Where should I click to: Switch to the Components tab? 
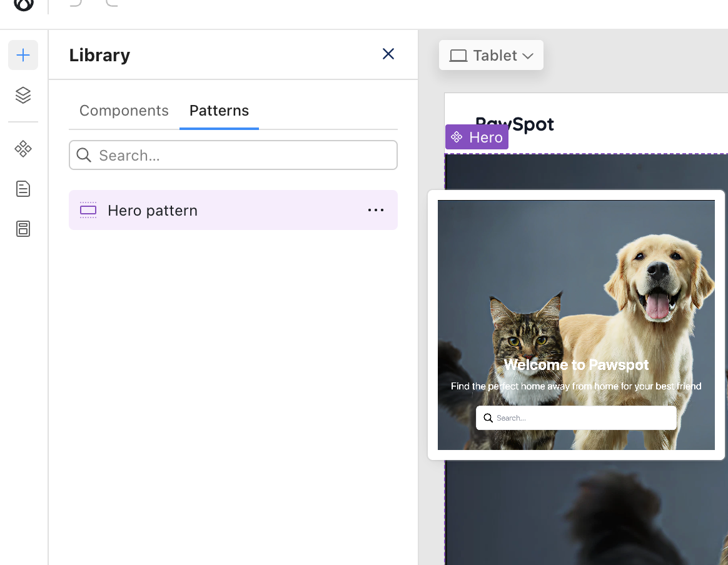pos(124,111)
